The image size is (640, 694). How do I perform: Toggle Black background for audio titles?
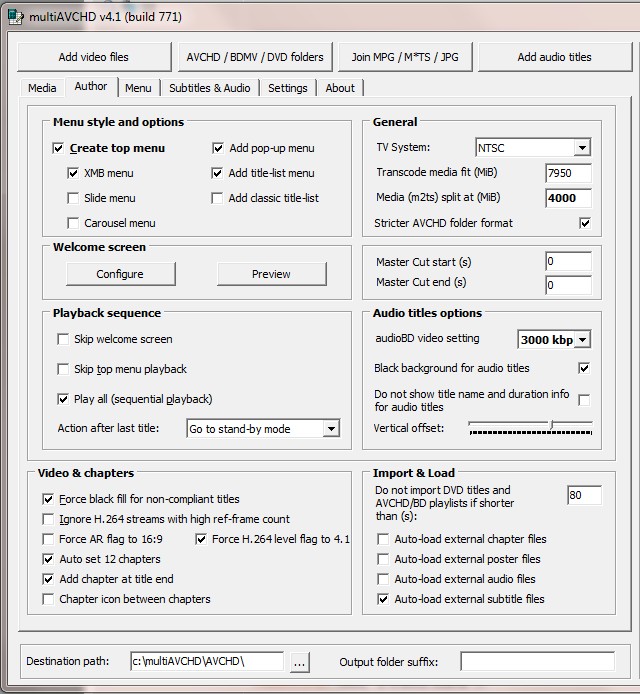point(584,368)
